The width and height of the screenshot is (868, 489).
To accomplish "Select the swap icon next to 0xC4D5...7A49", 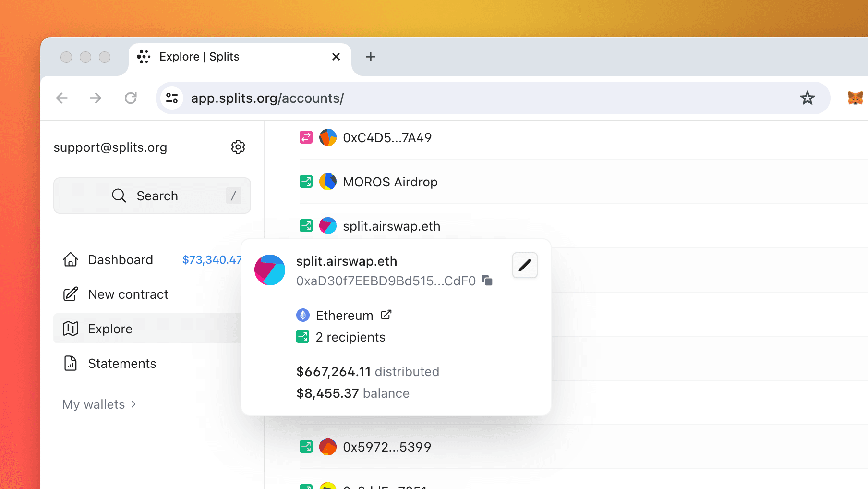I will click(x=306, y=137).
